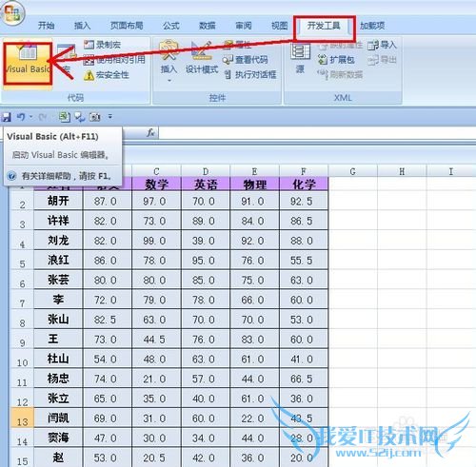Click the Redo icon
The image size is (476, 467).
pyautogui.click(x=43, y=117)
